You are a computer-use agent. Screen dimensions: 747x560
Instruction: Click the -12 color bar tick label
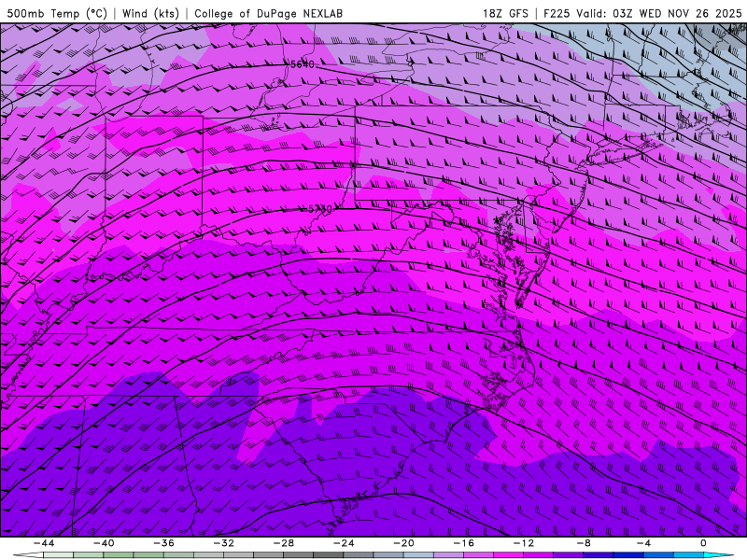pos(524,543)
